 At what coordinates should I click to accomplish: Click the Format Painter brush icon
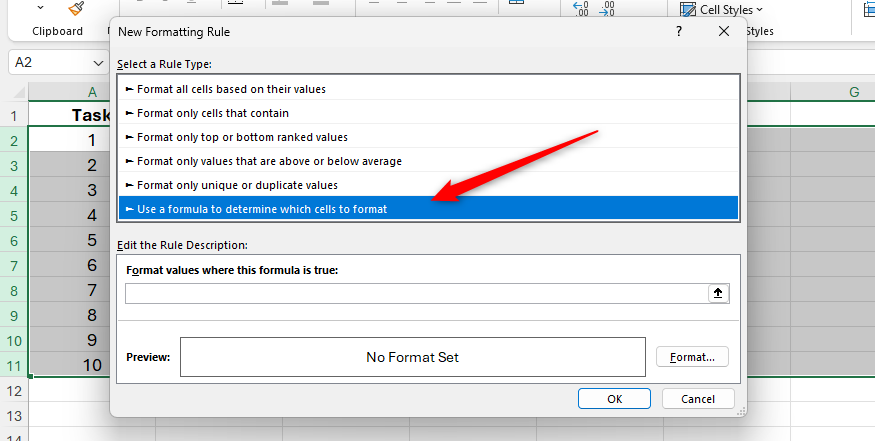coord(76,9)
